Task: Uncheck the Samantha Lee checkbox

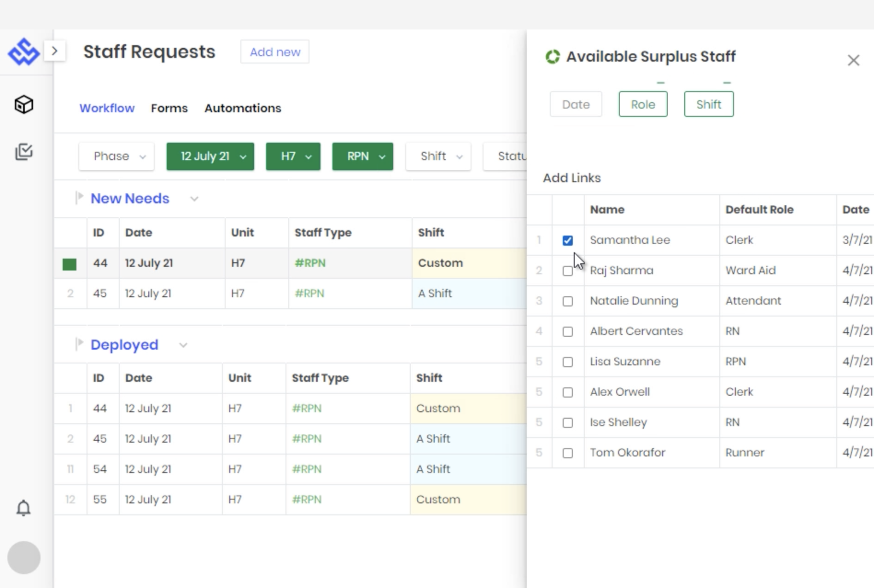Action: 567,240
